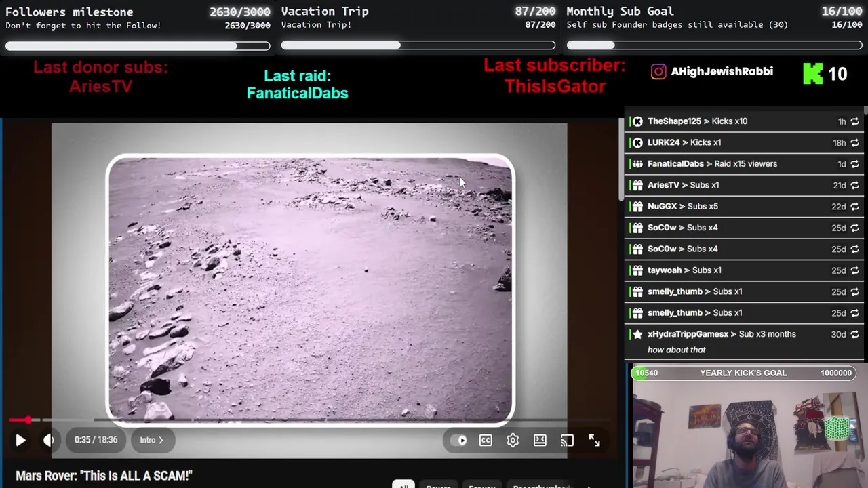This screenshot has height=488, width=868.
Task: Play the Mars Rover video
Action: [x=20, y=440]
